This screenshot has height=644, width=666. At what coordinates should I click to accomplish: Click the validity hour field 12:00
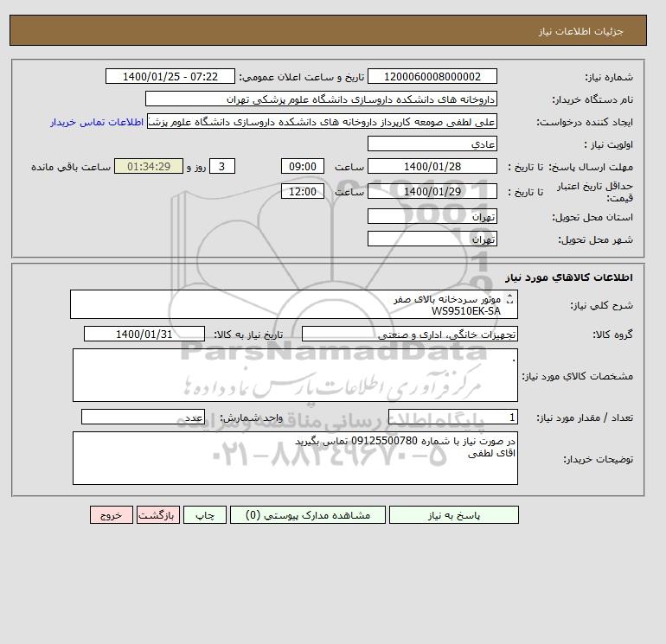point(303,191)
